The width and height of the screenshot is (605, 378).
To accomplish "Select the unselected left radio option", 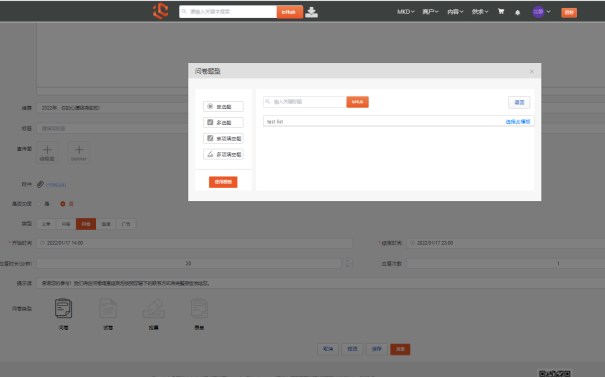I will 39,204.
